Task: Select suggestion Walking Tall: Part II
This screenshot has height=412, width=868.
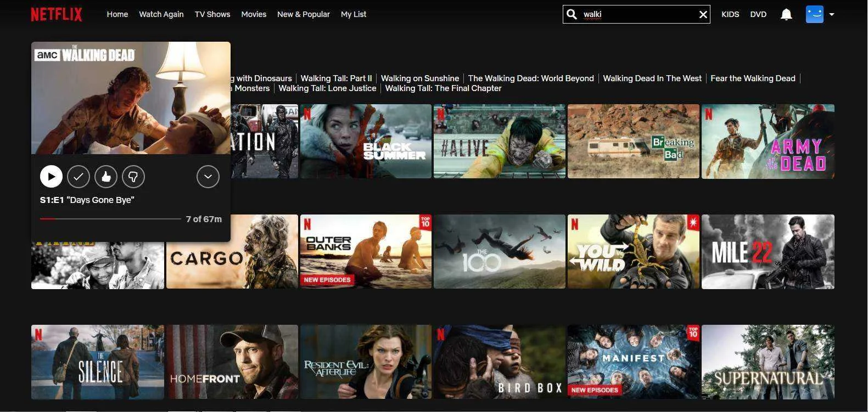Action: [x=336, y=78]
